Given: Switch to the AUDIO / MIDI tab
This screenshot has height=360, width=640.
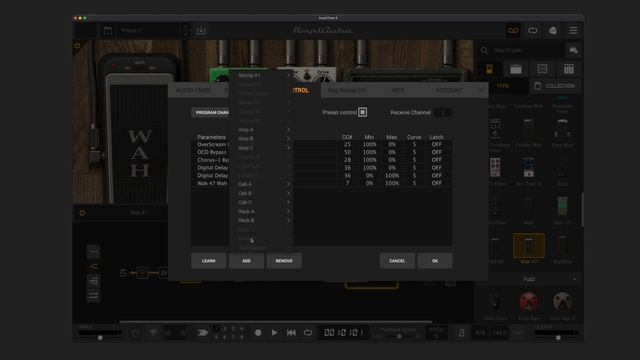Looking at the screenshot, I should (x=193, y=90).
